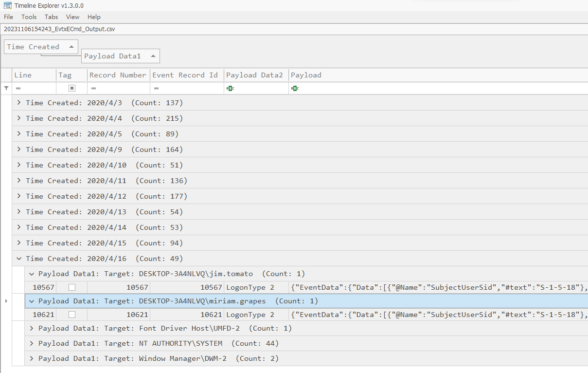Viewport: 588px width, 373px height.
Task: Expand the Time Created 2020/4/12 group
Action: 19,196
